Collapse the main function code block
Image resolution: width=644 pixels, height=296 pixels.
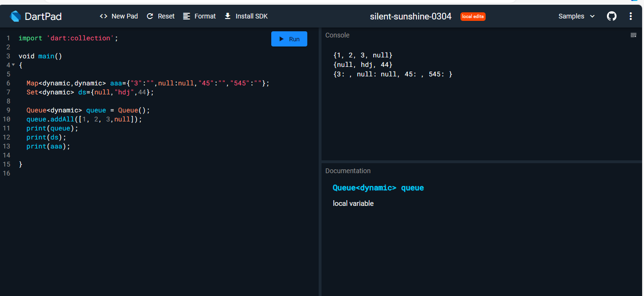12,65
